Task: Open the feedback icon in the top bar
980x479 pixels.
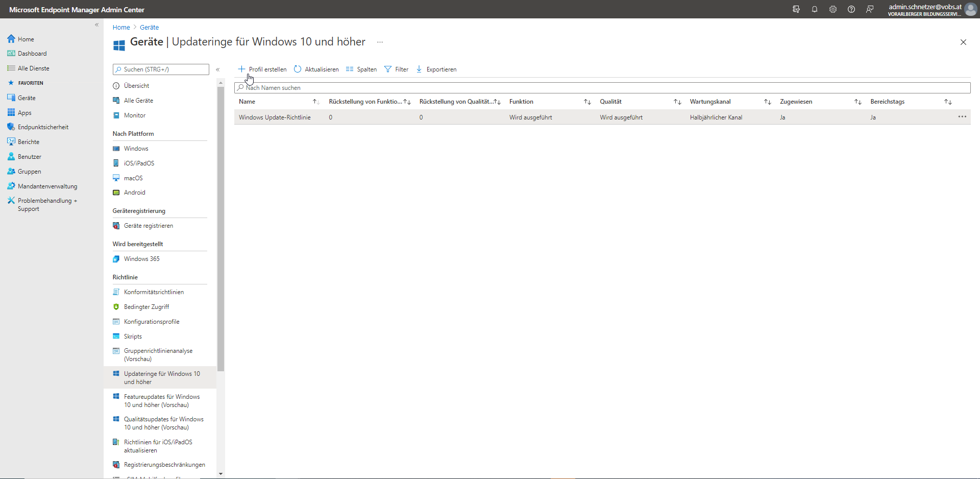Action: [x=870, y=9]
